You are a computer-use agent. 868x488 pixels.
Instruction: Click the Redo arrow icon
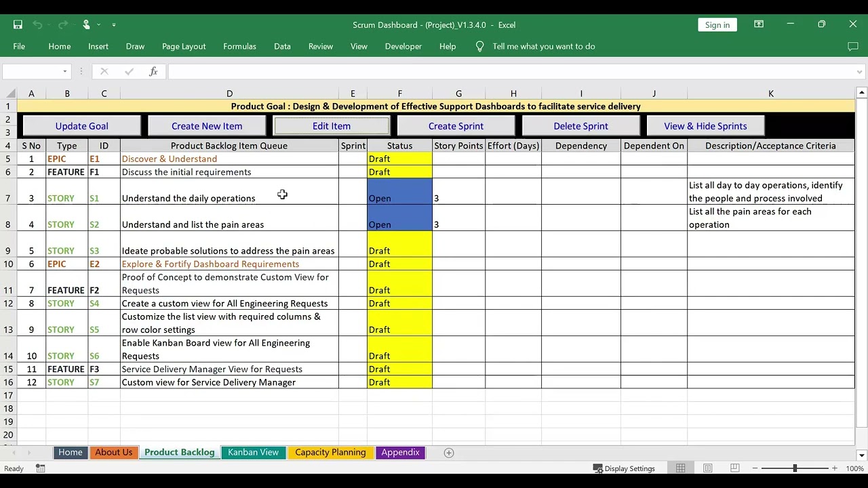pyautogui.click(x=62, y=24)
